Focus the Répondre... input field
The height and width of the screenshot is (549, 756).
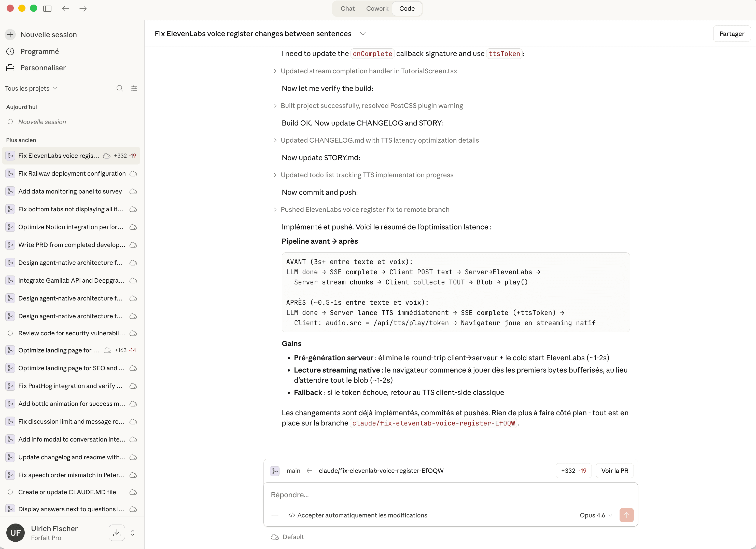(451, 495)
